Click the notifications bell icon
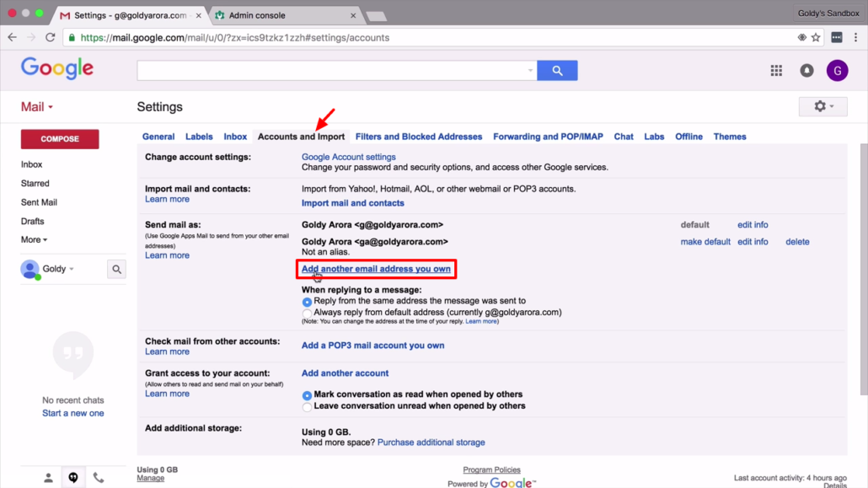Image resolution: width=868 pixels, height=488 pixels. coord(806,71)
